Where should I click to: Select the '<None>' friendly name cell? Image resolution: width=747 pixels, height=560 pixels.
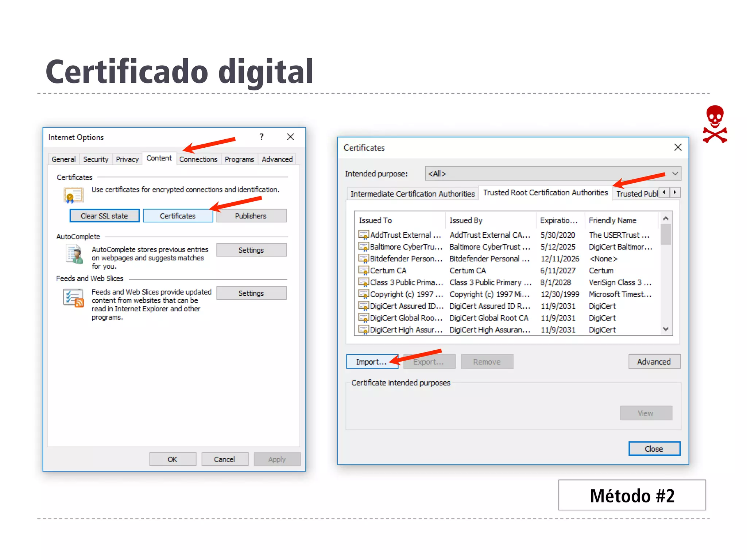603,259
